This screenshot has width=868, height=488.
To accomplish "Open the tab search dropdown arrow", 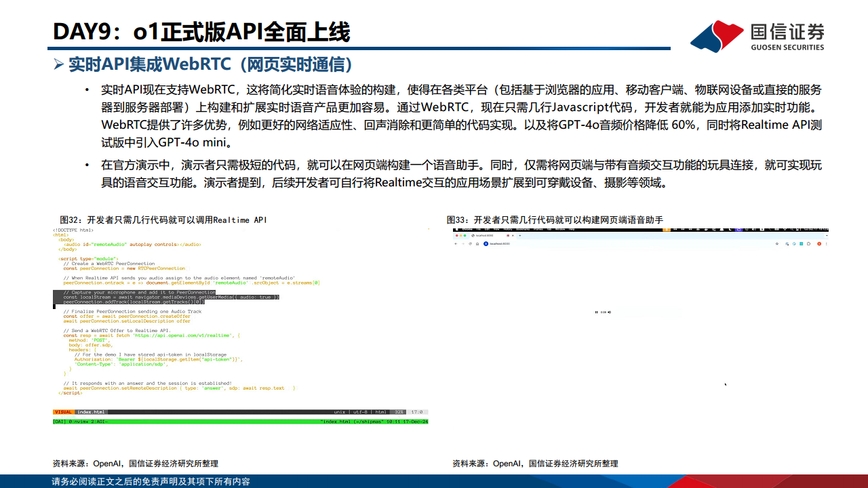I will click(x=827, y=235).
